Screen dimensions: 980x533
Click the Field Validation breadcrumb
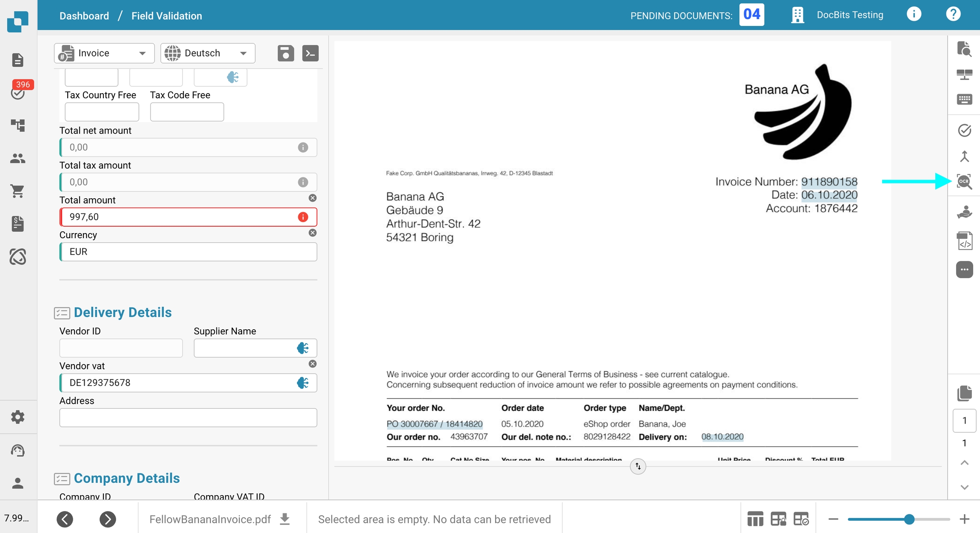click(x=166, y=16)
